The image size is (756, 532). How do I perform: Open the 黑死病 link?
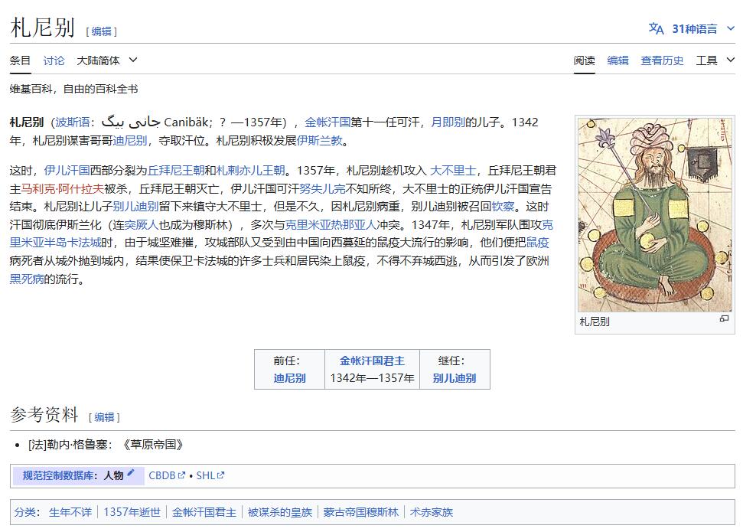pos(27,279)
